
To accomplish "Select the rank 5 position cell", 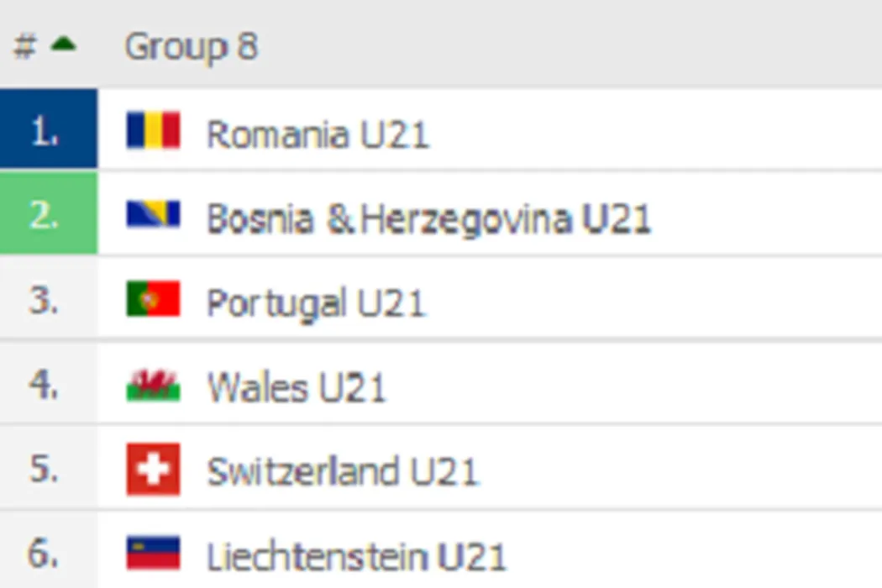I will coord(46,469).
